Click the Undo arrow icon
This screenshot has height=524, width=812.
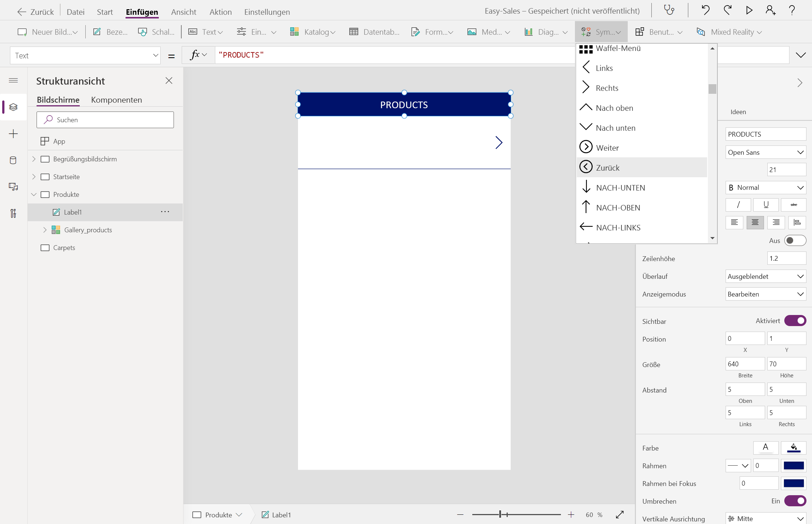[705, 10]
